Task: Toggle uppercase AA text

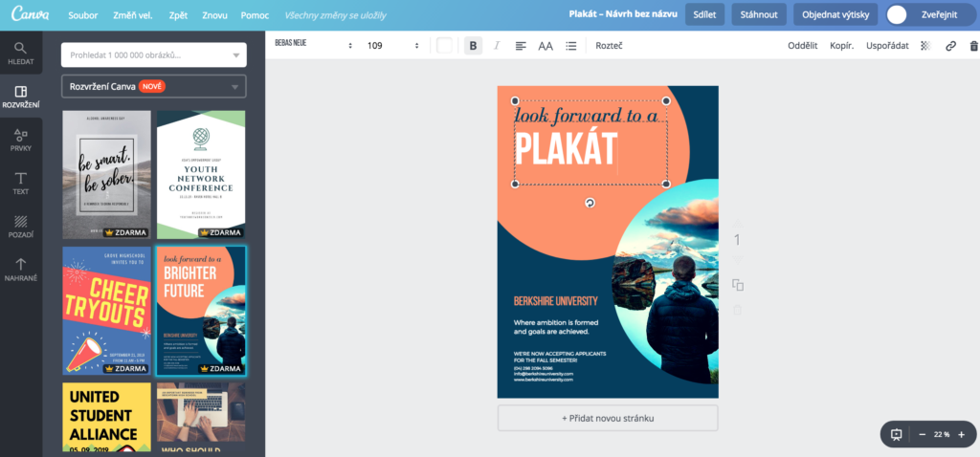Action: pos(546,46)
